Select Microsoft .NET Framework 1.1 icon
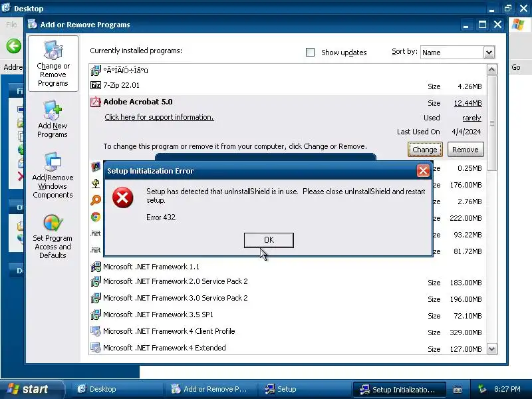Screen dimensions: 532x399 coord(96,267)
